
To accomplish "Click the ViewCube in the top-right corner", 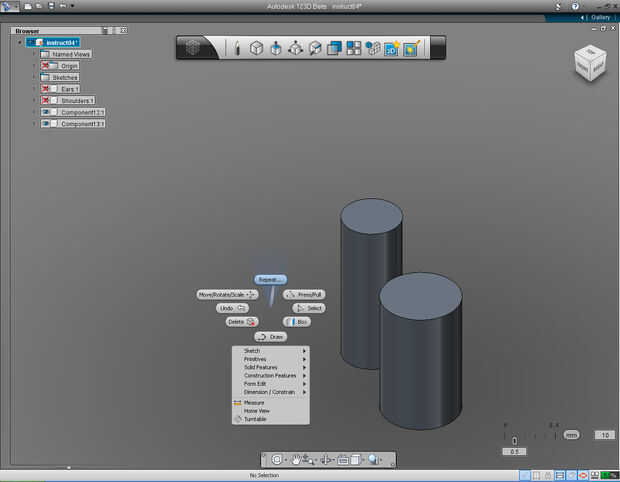I will click(x=588, y=65).
